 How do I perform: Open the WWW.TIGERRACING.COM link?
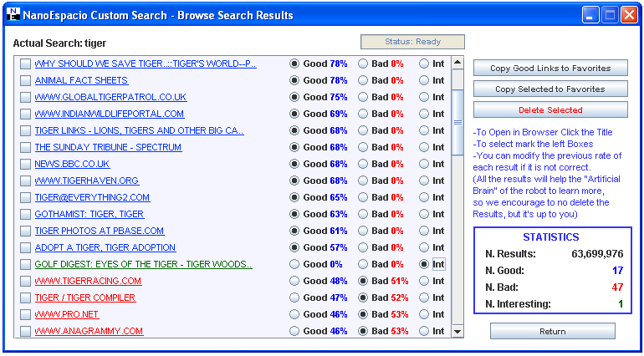pyautogui.click(x=88, y=282)
